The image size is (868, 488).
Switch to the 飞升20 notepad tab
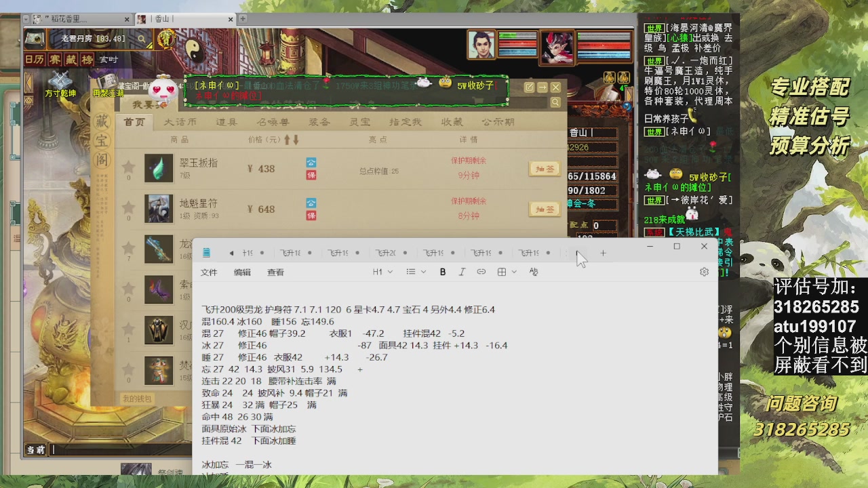(x=391, y=253)
